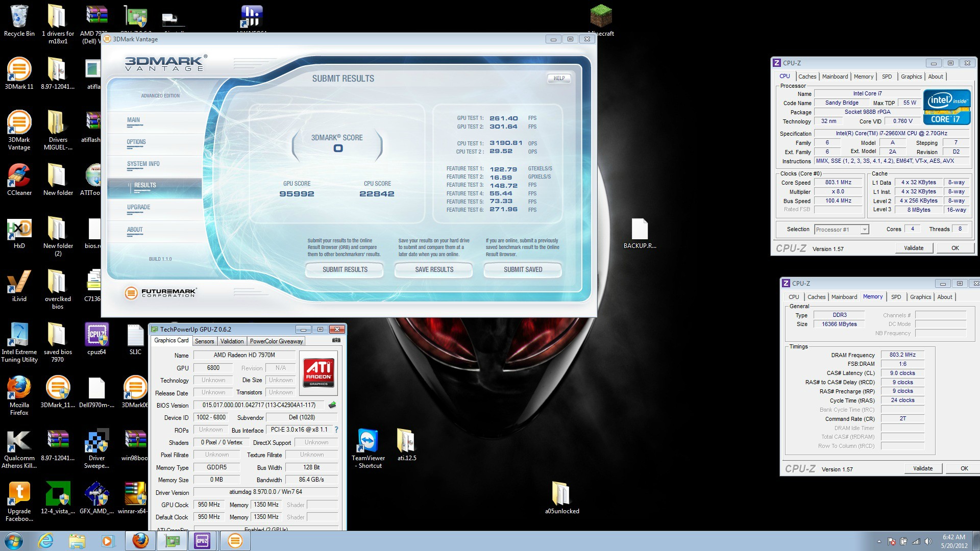This screenshot has height=551, width=980.
Task: Click SUBMIT SAVED button in 3DMark
Action: [523, 269]
